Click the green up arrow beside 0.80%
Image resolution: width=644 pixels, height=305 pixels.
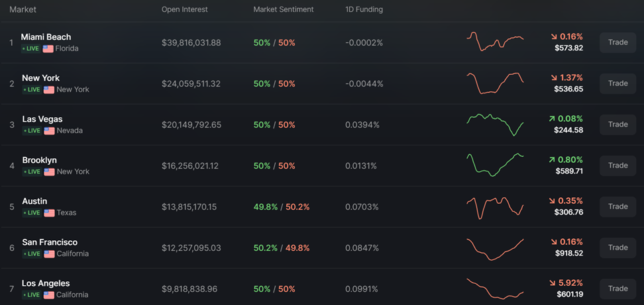point(551,160)
